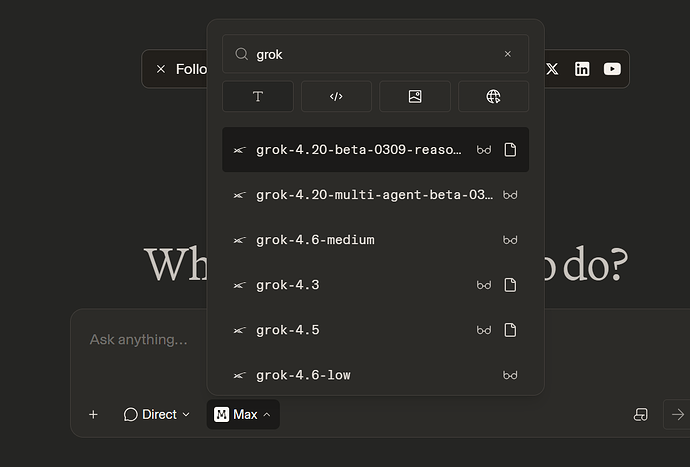Filter models by web search capability

tap(493, 96)
